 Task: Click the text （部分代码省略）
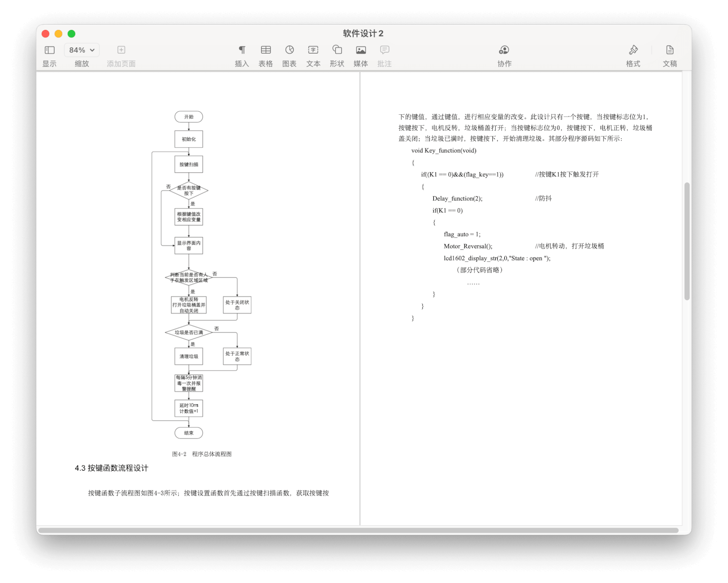(480, 270)
